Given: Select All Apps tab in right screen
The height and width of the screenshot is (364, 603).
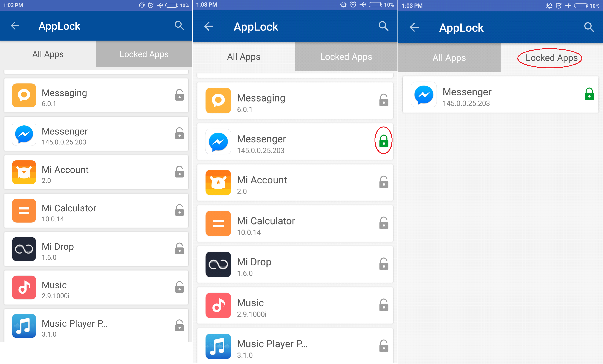Looking at the screenshot, I should pos(449,58).
